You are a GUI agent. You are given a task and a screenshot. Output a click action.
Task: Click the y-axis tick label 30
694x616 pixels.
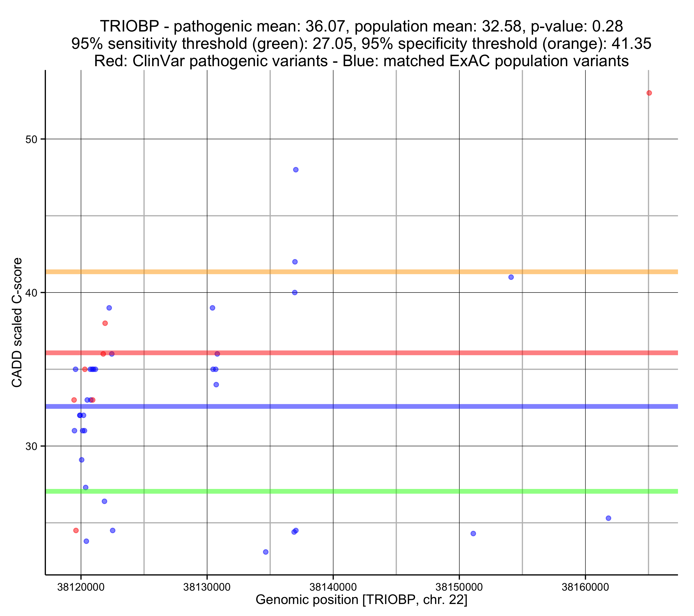31,446
